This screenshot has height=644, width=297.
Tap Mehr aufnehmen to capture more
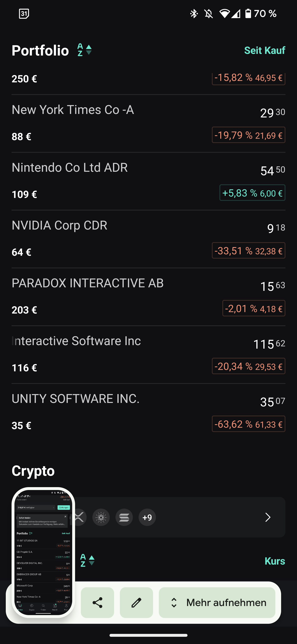click(x=217, y=603)
